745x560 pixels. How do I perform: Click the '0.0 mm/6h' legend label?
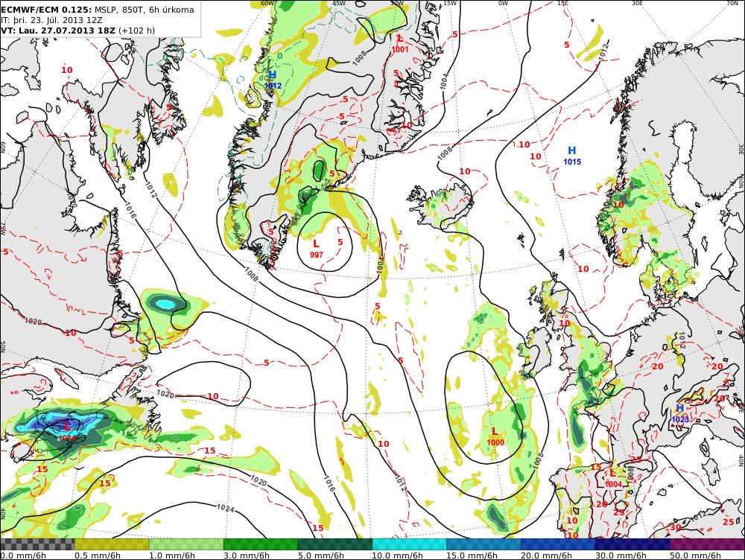(23, 556)
